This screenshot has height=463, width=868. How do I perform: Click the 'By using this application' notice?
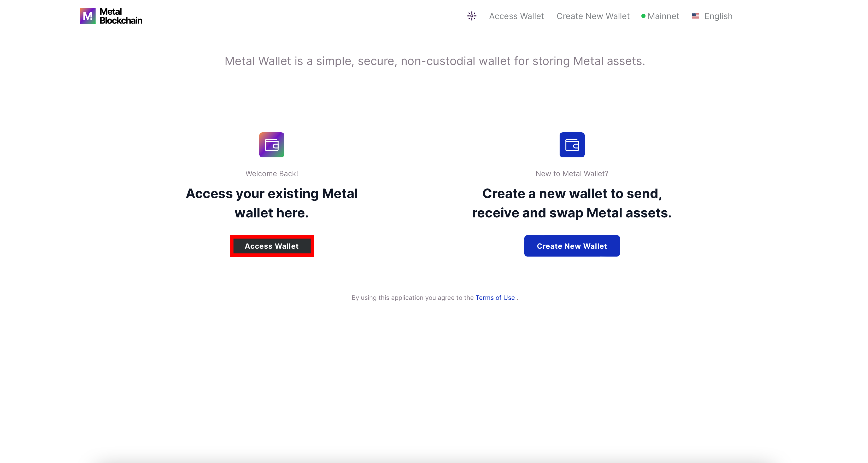click(x=412, y=298)
